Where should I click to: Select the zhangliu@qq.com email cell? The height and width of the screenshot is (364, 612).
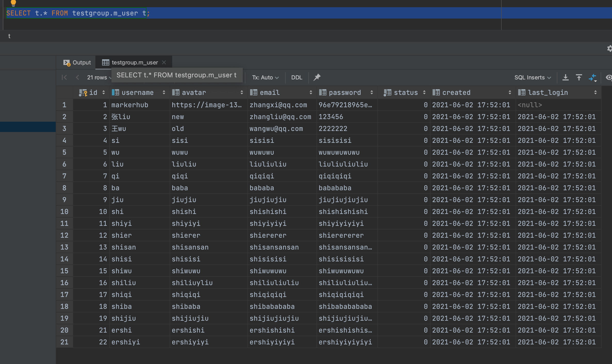[x=282, y=117]
